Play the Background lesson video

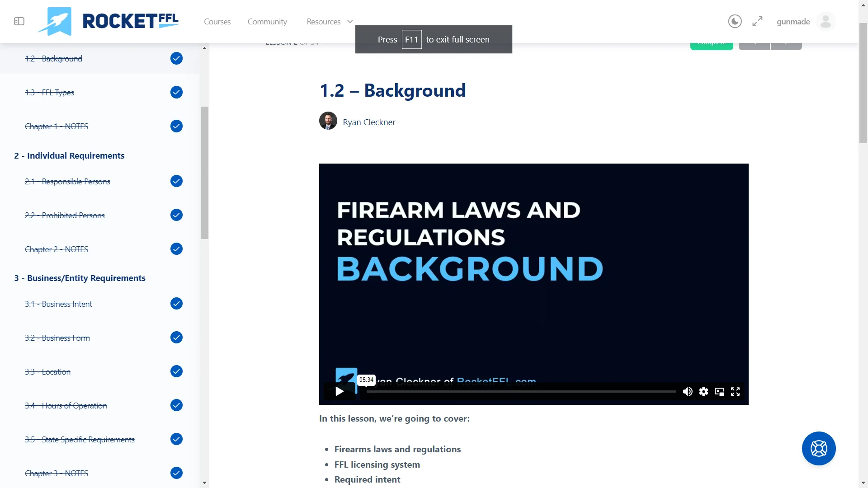coord(340,391)
